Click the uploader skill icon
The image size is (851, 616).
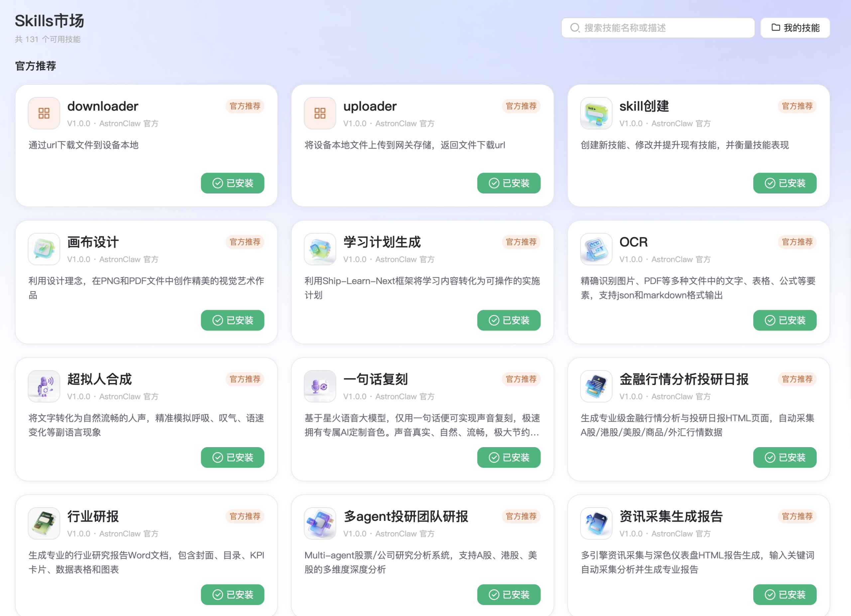point(320,113)
